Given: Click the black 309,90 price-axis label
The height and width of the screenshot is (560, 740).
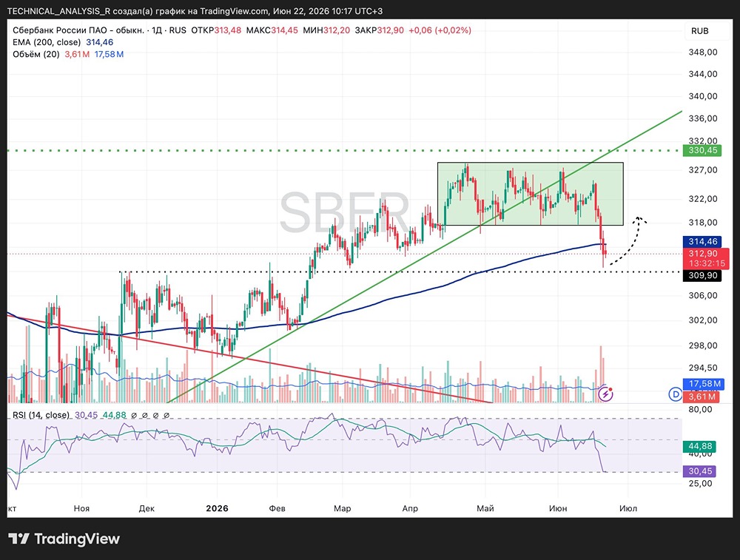Looking at the screenshot, I should [x=703, y=275].
